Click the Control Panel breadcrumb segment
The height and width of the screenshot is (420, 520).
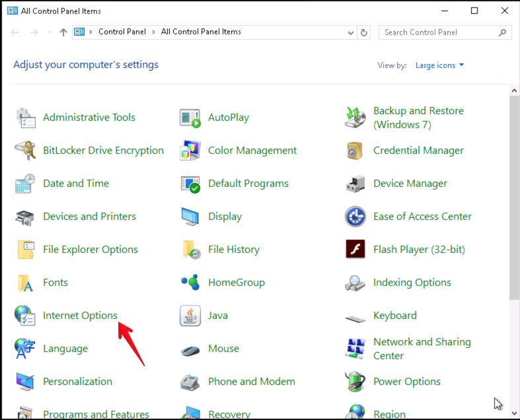click(x=122, y=32)
